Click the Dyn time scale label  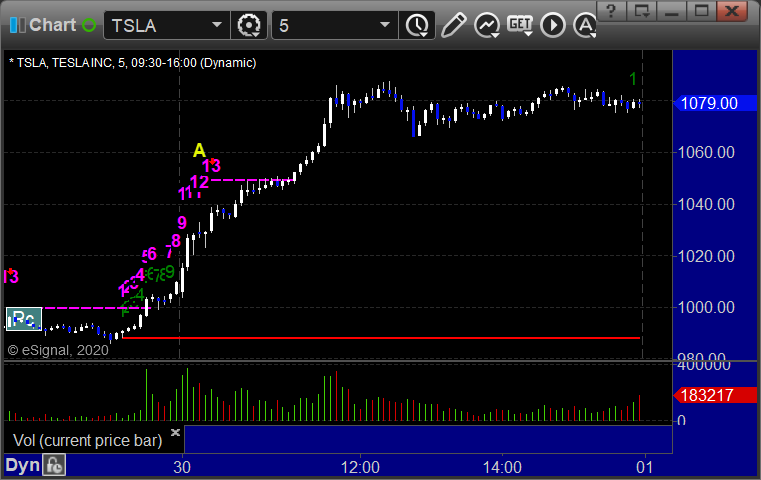(x=22, y=465)
